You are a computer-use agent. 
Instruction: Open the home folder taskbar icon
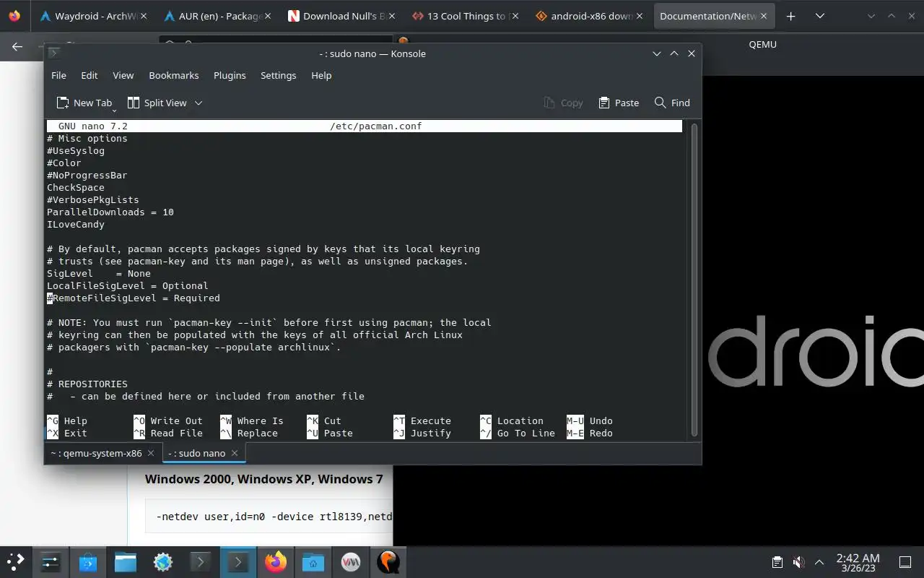(313, 562)
